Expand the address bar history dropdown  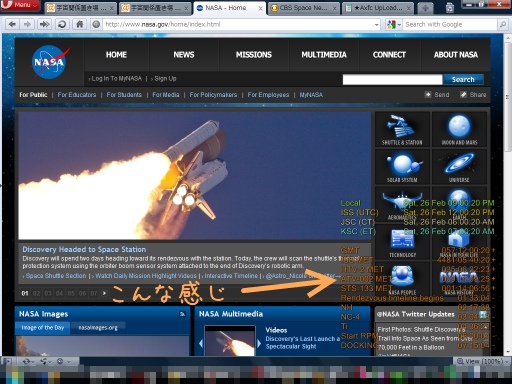(376, 25)
